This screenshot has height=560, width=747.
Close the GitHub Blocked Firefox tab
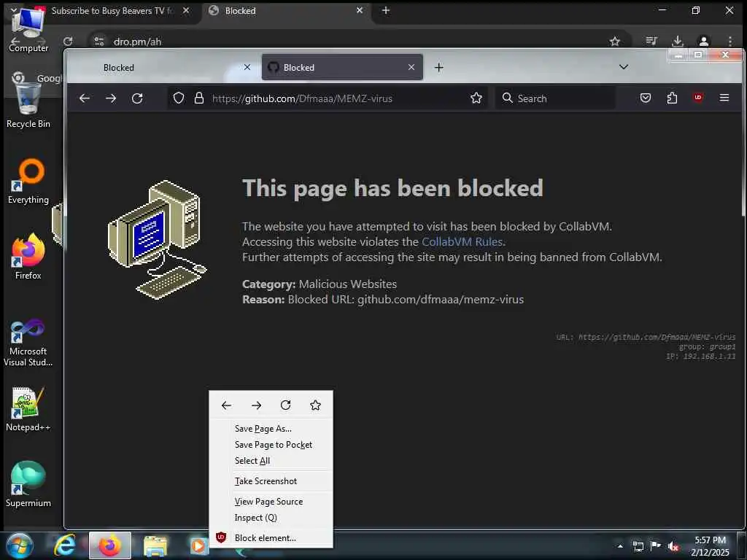pos(411,67)
